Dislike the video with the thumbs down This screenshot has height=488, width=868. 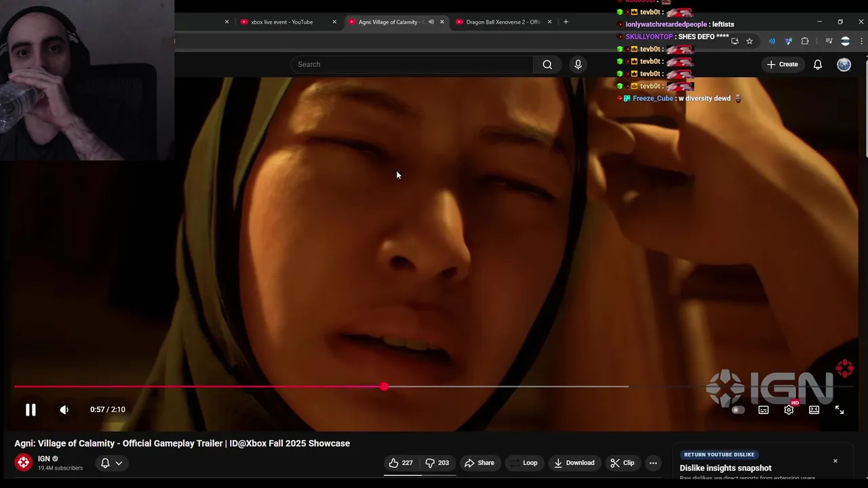tap(437, 463)
